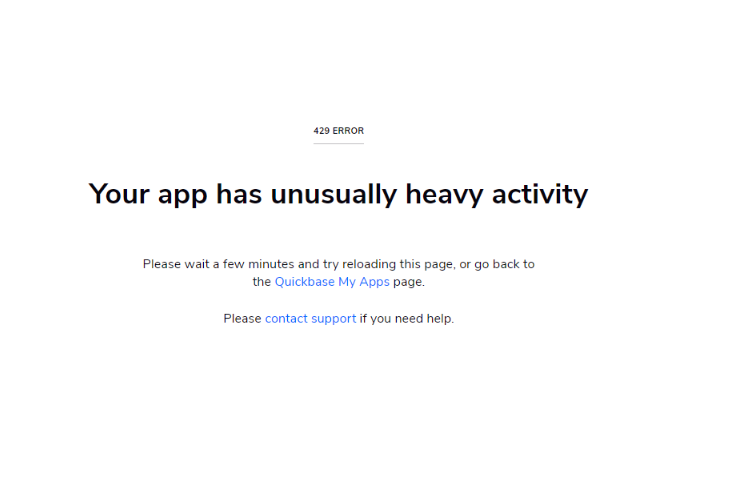Click the "try reloading this page" phrase

[x=389, y=264]
